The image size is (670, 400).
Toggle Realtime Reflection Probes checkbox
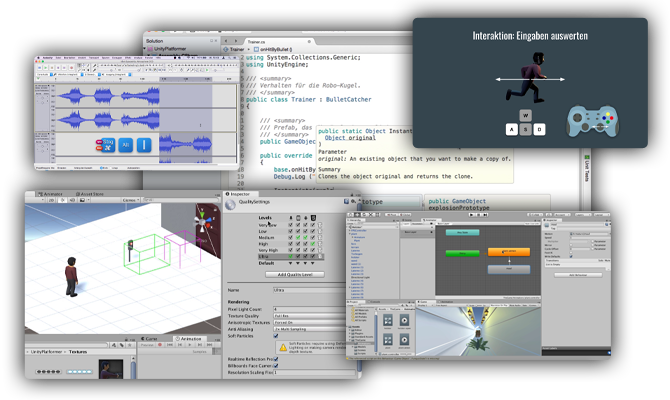[x=276, y=359]
